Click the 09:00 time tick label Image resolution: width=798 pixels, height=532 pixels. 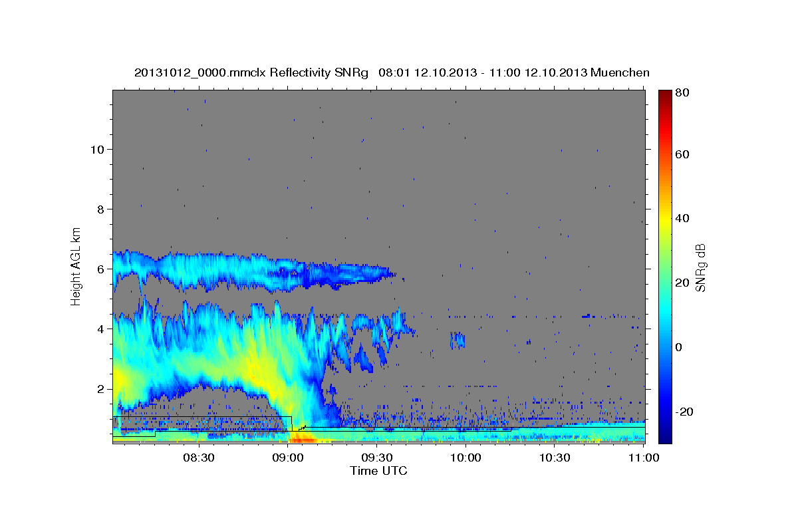click(287, 458)
